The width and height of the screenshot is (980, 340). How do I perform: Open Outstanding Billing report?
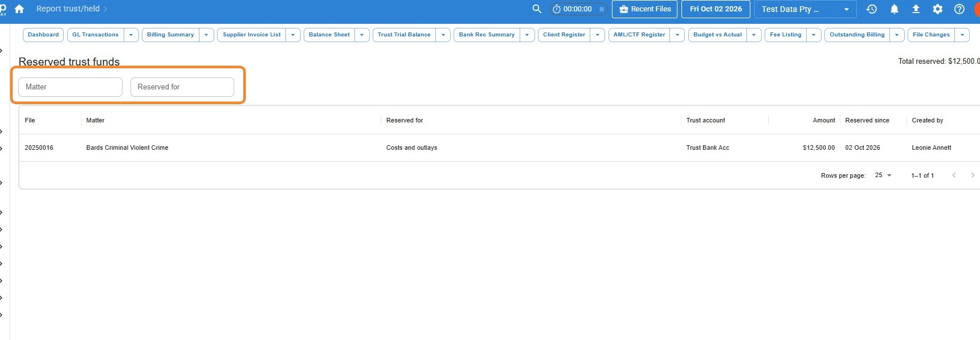(857, 35)
